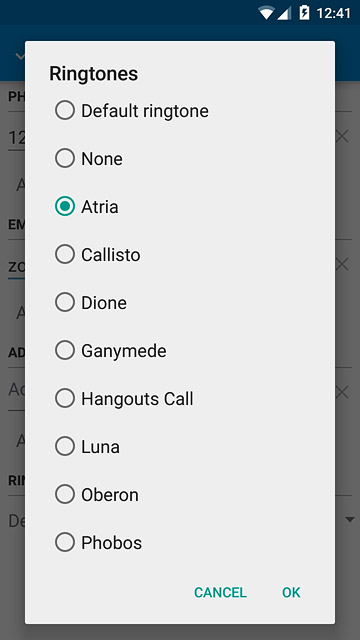Image resolution: width=360 pixels, height=640 pixels.
Task: Clear the phone field using X icon
Action: (342, 137)
